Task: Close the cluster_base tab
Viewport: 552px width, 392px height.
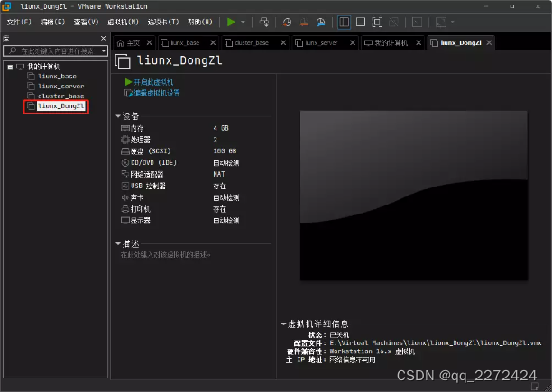Action: click(283, 42)
